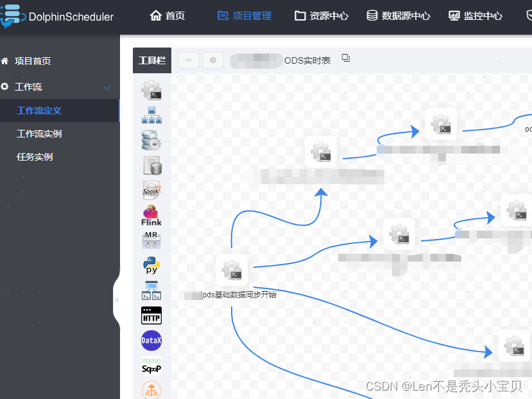Select the Shell task icon in the toolbar

(x=151, y=90)
